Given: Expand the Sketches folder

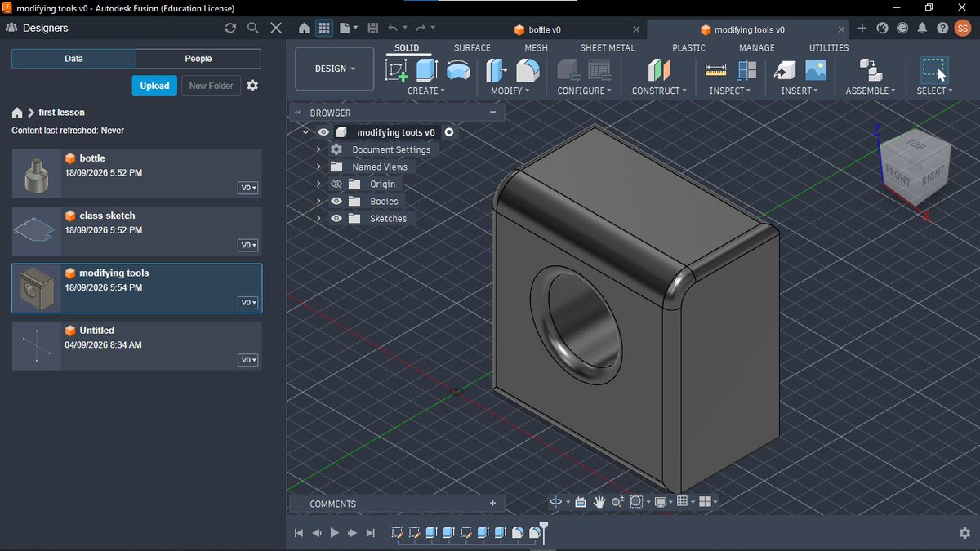Looking at the screenshot, I should tap(318, 219).
